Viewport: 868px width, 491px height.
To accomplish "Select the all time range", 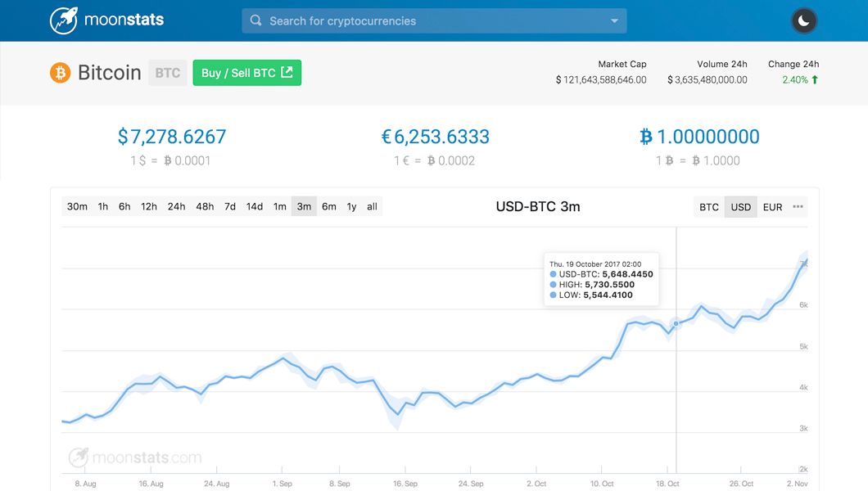I will [x=372, y=206].
